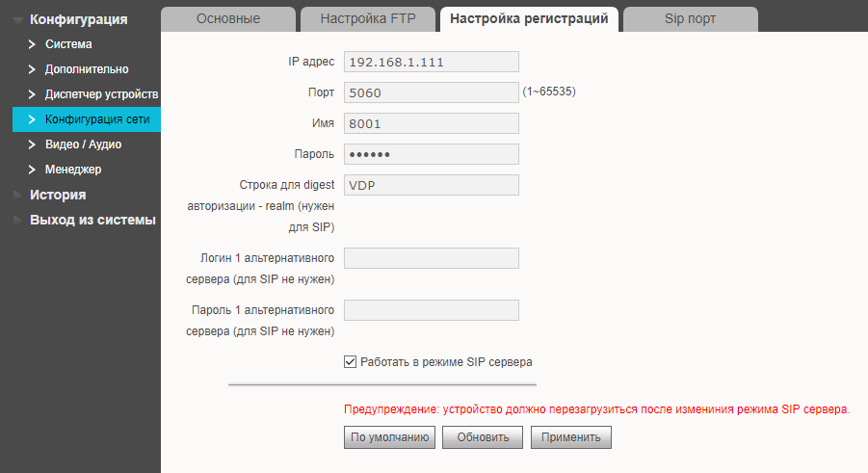Click the IP адрес input field
The height and width of the screenshot is (473, 868).
pyautogui.click(x=432, y=62)
